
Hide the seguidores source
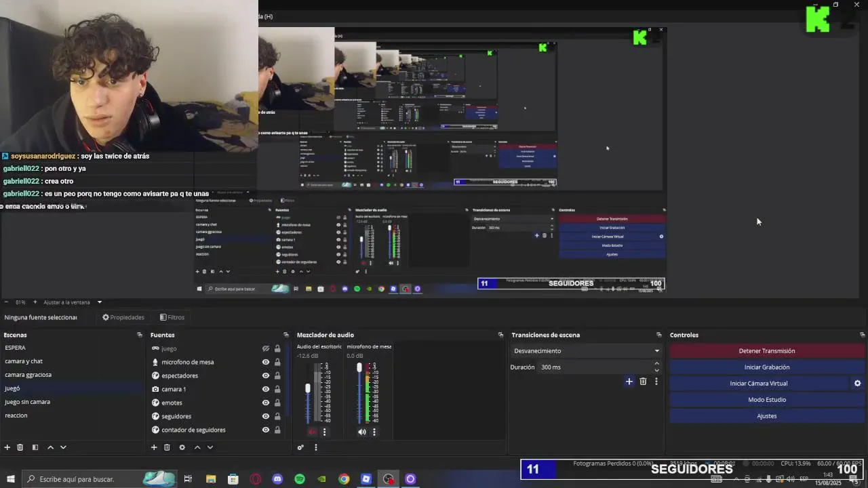tap(266, 416)
